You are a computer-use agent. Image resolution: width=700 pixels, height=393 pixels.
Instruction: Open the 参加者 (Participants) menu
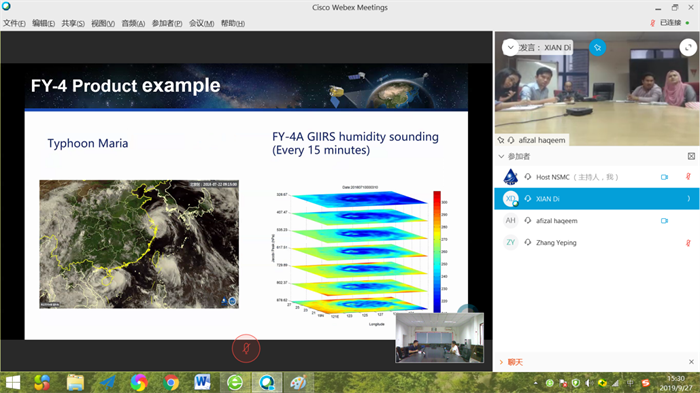pos(167,23)
